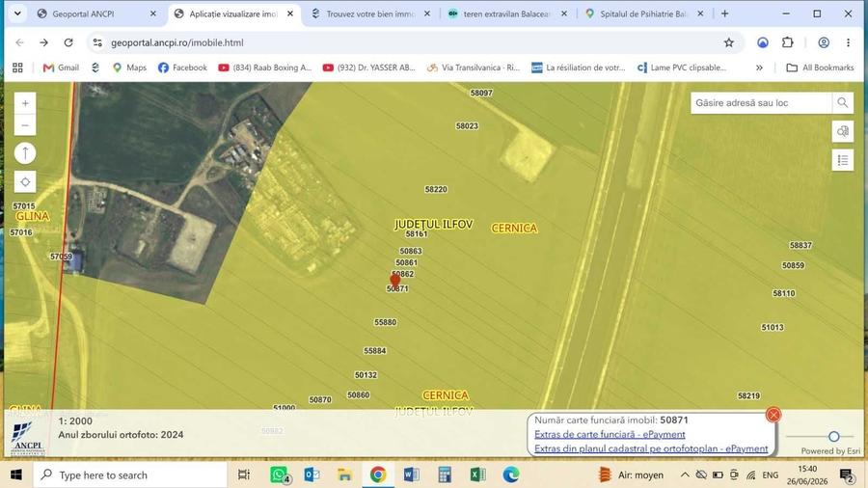Click parcel label 50132 on map
Image resolution: width=868 pixels, height=488 pixels.
click(366, 375)
